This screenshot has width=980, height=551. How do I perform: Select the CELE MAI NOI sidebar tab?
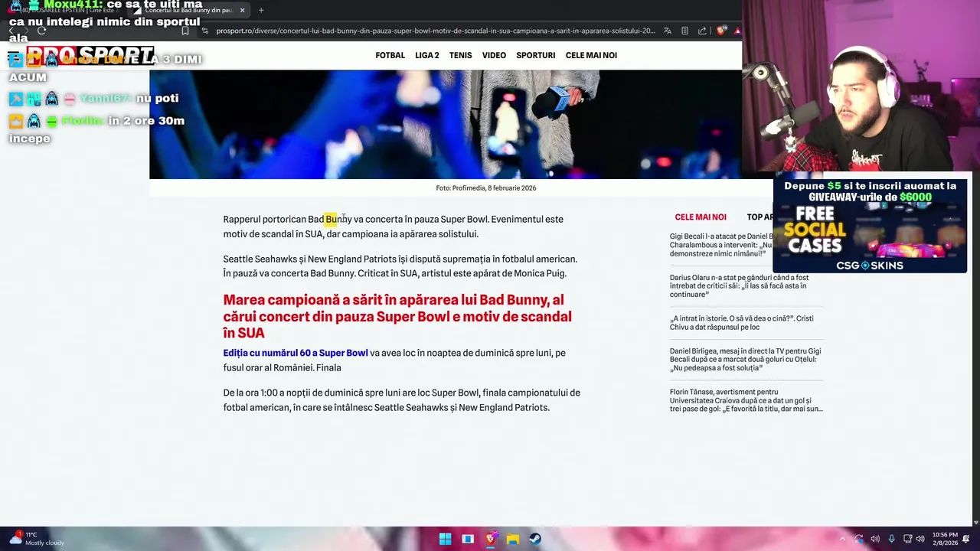[x=701, y=217]
